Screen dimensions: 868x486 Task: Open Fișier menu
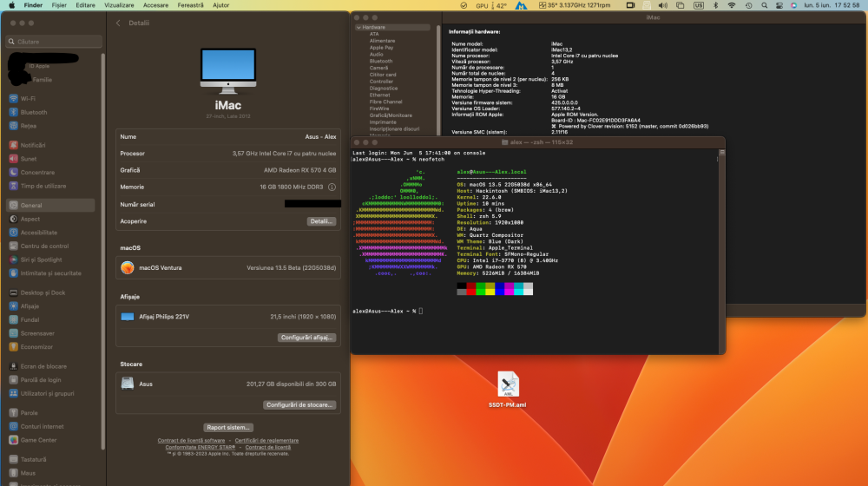pyautogui.click(x=59, y=5)
